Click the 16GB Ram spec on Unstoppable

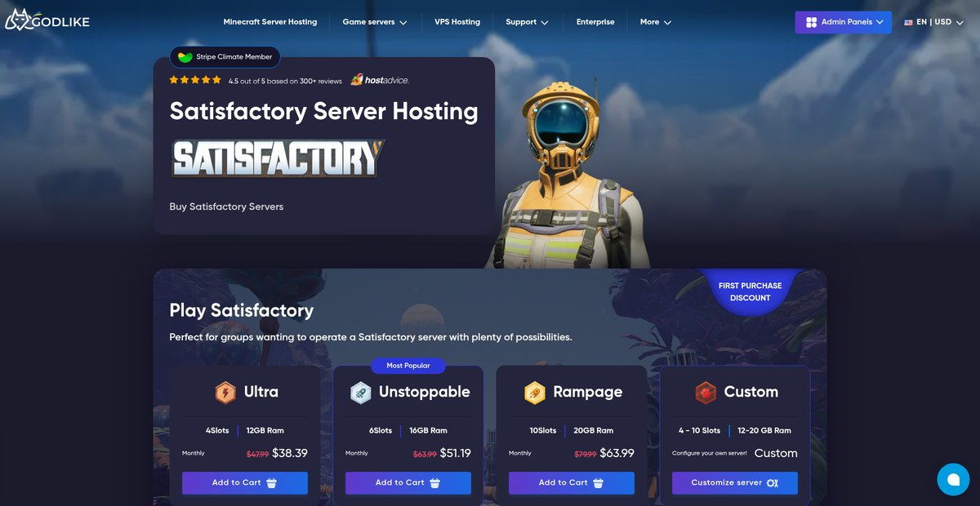point(428,430)
